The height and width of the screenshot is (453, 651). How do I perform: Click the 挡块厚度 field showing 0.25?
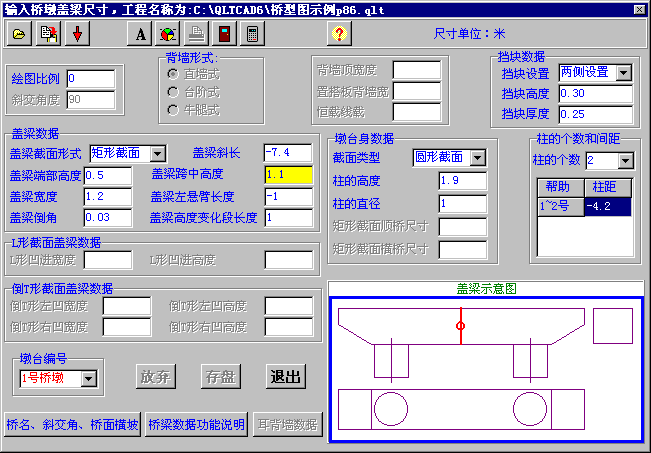(x=595, y=115)
